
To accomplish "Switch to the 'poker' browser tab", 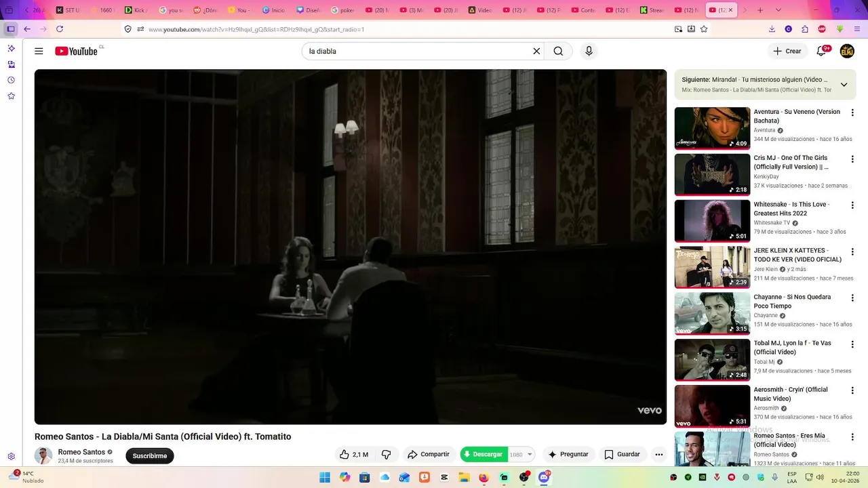I will pyautogui.click(x=343, y=10).
